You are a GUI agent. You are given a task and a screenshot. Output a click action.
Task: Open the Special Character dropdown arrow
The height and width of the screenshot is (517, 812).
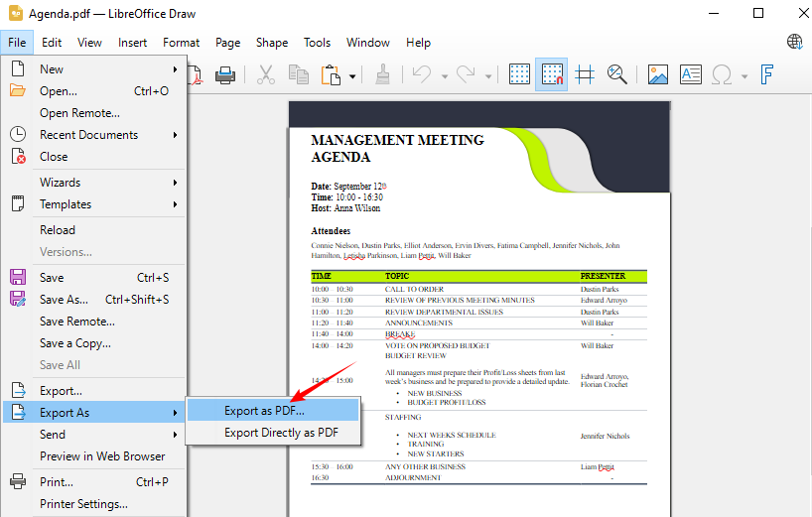(744, 76)
